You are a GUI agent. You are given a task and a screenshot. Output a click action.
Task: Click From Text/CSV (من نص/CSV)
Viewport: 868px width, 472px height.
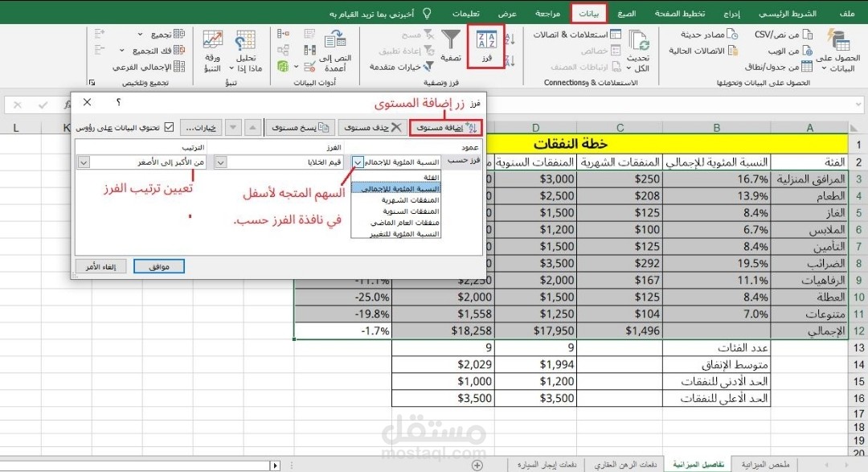[x=784, y=35]
